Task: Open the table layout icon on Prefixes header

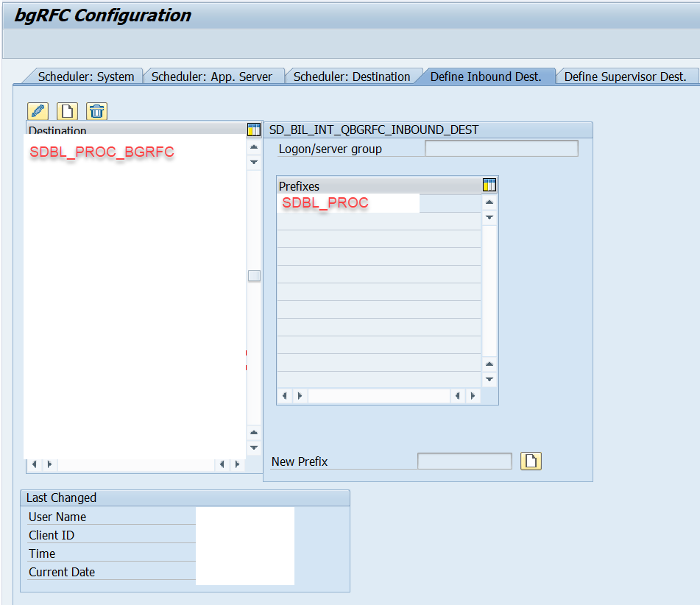Action: point(489,185)
